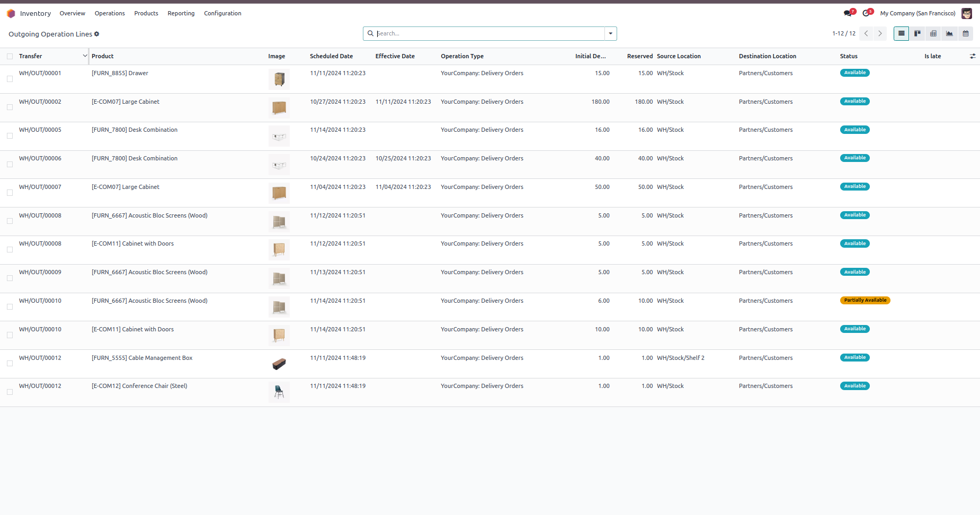This screenshot has height=515, width=980.
Task: Go to next page of records
Action: 880,33
